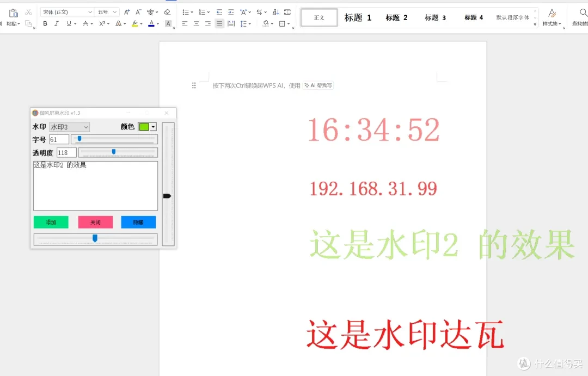Screen dimensions: 588x376
Task: Click the green color swatch
Action: click(x=144, y=127)
